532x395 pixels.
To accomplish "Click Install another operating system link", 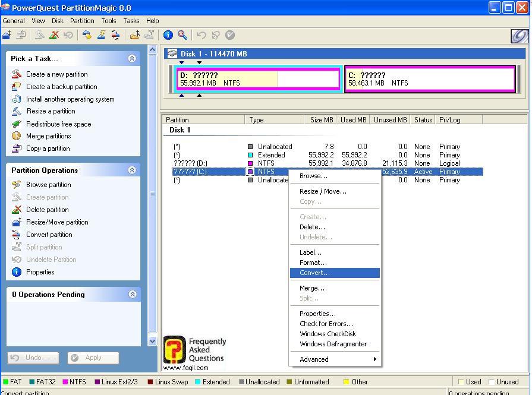I will pos(70,99).
